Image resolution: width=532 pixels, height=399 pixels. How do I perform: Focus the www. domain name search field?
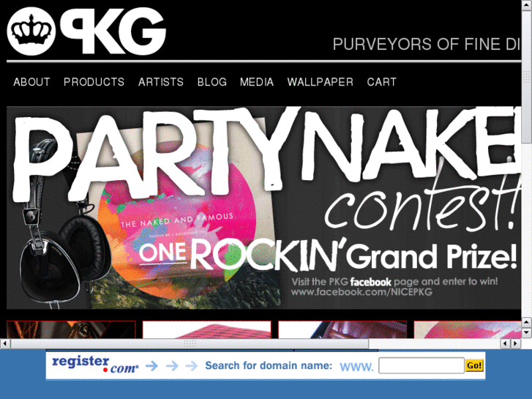pyautogui.click(x=422, y=366)
